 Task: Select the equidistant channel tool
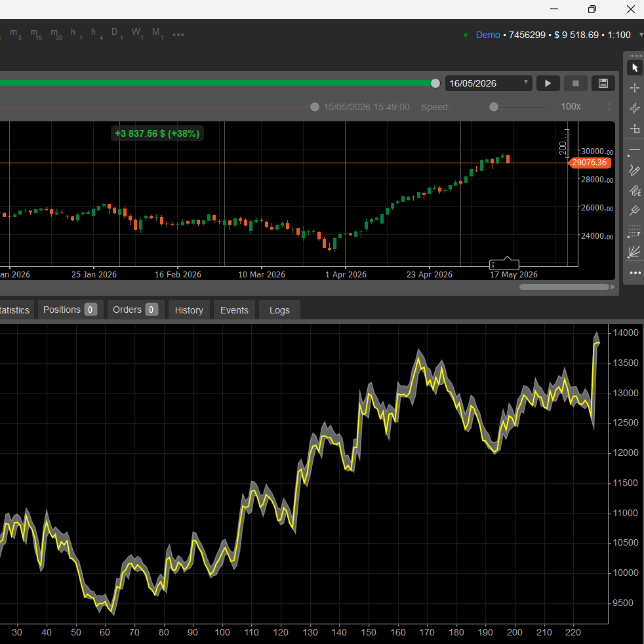coord(635,191)
